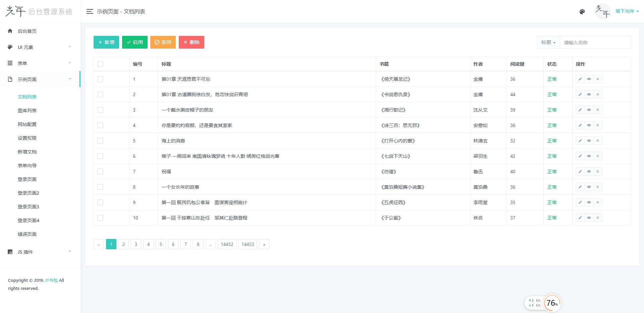Click the eye icon for row 6
The height and width of the screenshot is (313, 644).
tap(589, 156)
